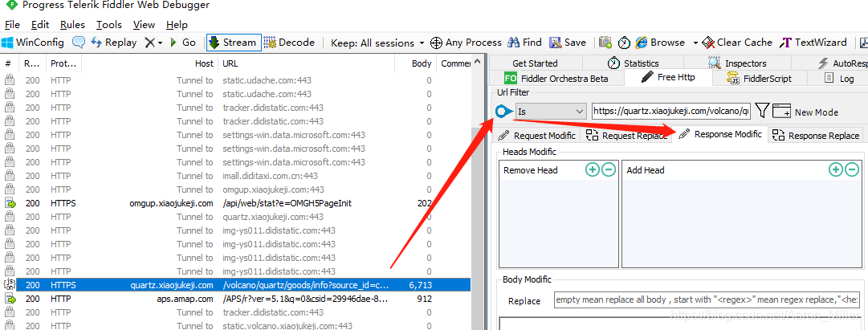The image size is (868, 330).
Task: Click the blue Url Filter pin icon
Action: point(503,112)
